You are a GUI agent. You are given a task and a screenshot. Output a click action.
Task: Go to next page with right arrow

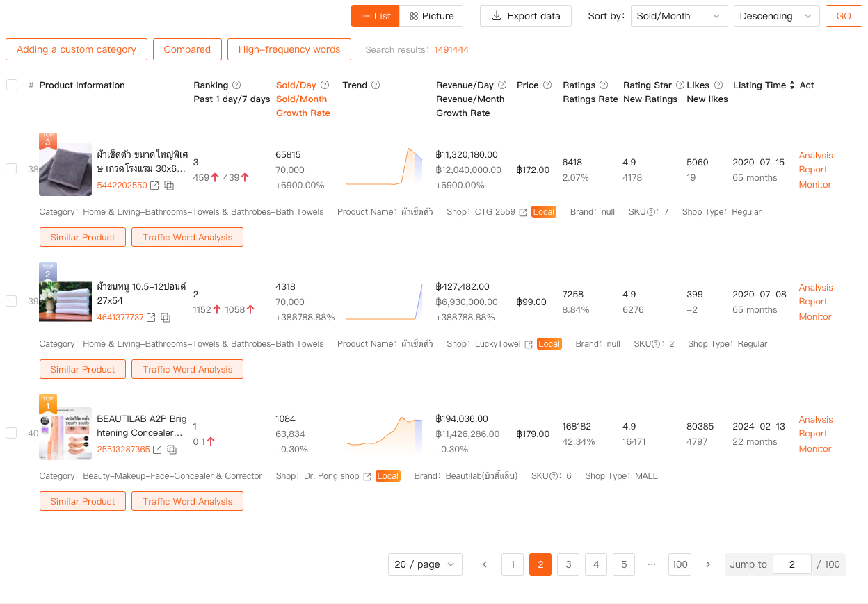708,564
